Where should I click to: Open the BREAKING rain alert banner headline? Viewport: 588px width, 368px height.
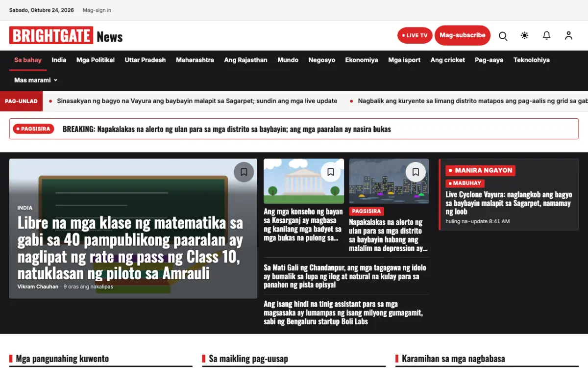click(227, 129)
